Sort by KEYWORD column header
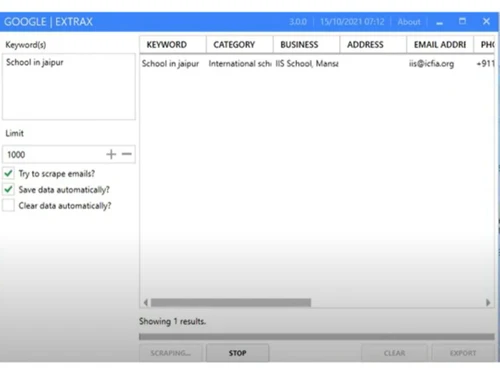 coord(173,45)
